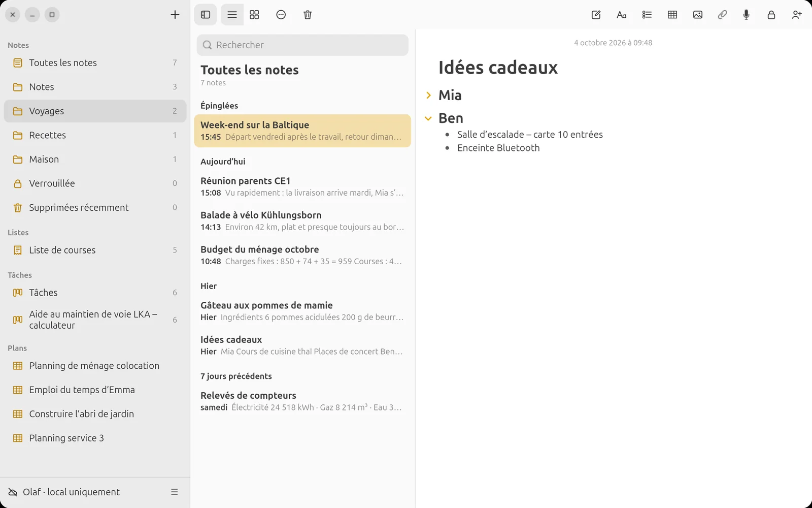Open the Recettes folder

[x=95, y=135]
